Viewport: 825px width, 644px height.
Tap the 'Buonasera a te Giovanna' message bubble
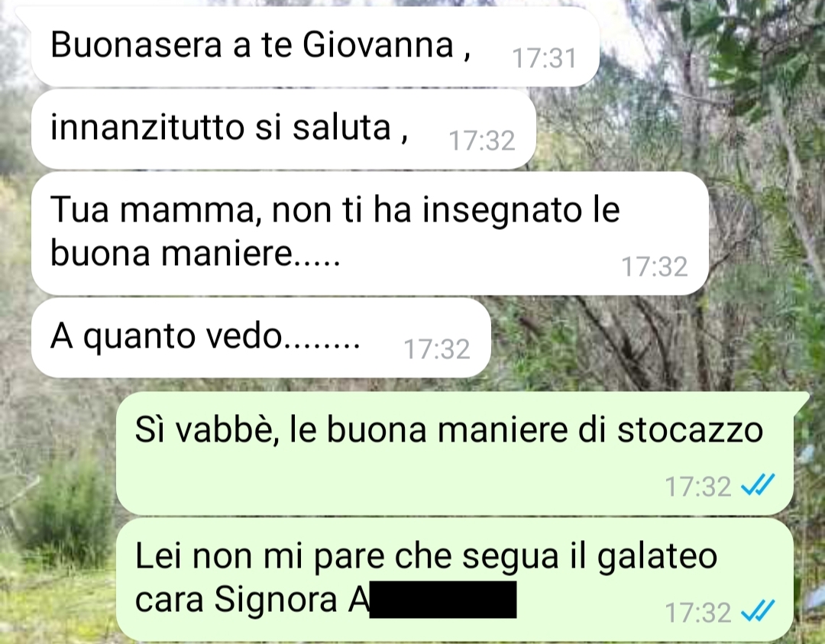tap(315, 47)
